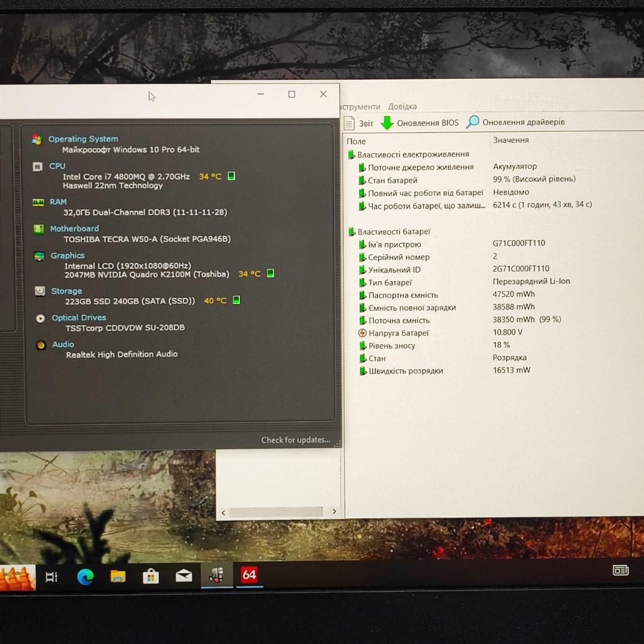Click the Storage drive icon
Screen dimensions: 644x644
coord(40,291)
